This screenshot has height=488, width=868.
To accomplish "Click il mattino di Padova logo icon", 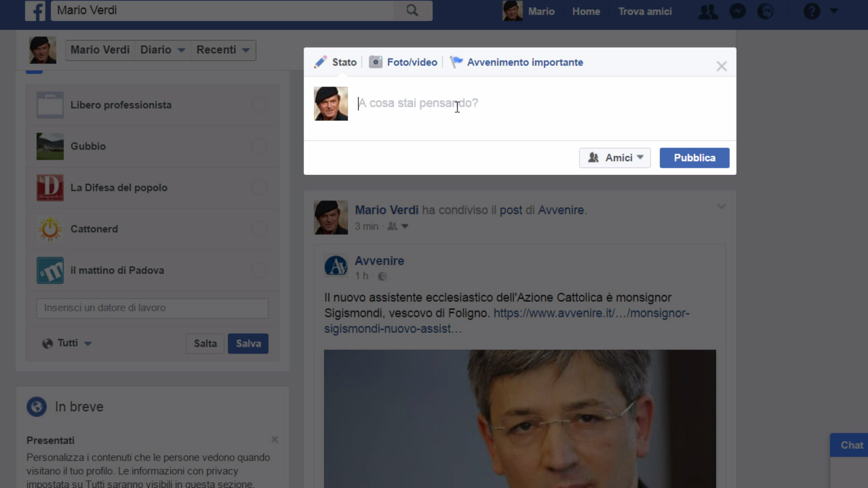I will coord(50,270).
